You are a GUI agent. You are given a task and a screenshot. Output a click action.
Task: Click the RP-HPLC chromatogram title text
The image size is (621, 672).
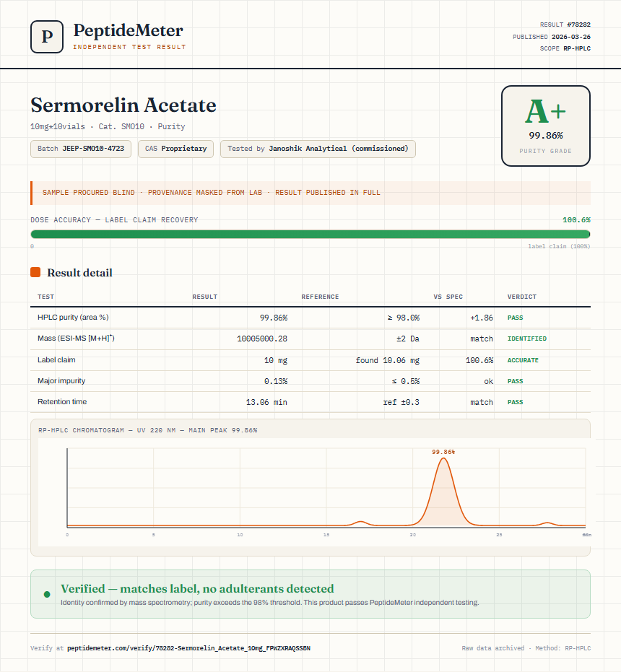click(148, 430)
